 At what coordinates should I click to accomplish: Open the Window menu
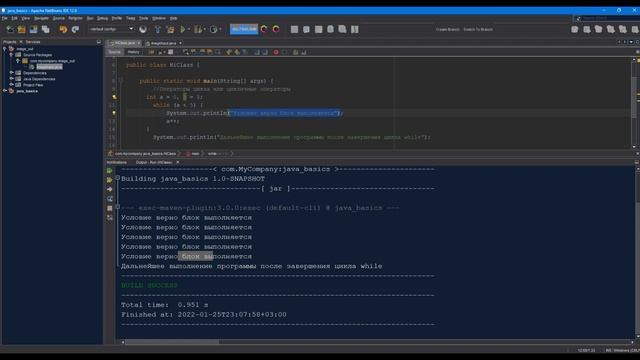coord(159,18)
